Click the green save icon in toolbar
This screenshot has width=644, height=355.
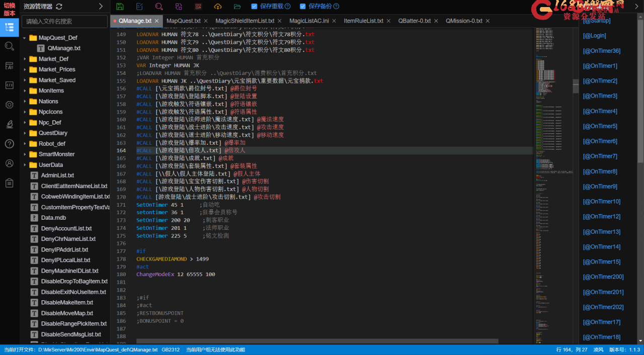(120, 7)
